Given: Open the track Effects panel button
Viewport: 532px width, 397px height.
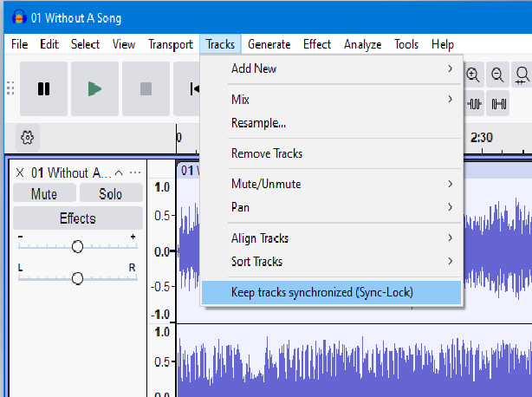Looking at the screenshot, I should pyautogui.click(x=77, y=218).
